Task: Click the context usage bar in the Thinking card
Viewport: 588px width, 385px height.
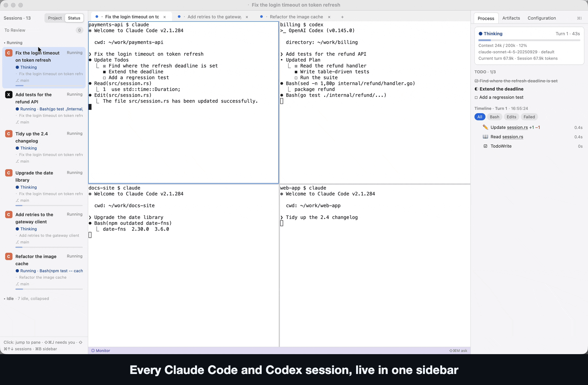Action: click(x=529, y=40)
